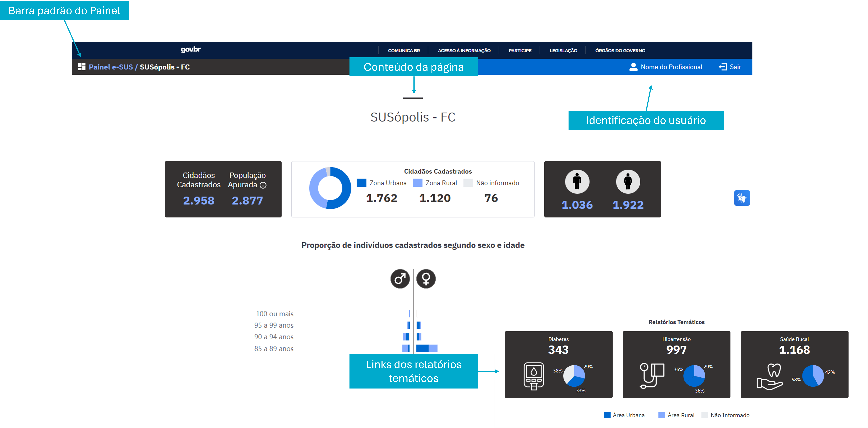
Task: Click the 90 a 94 anos age label
Action: (274, 337)
